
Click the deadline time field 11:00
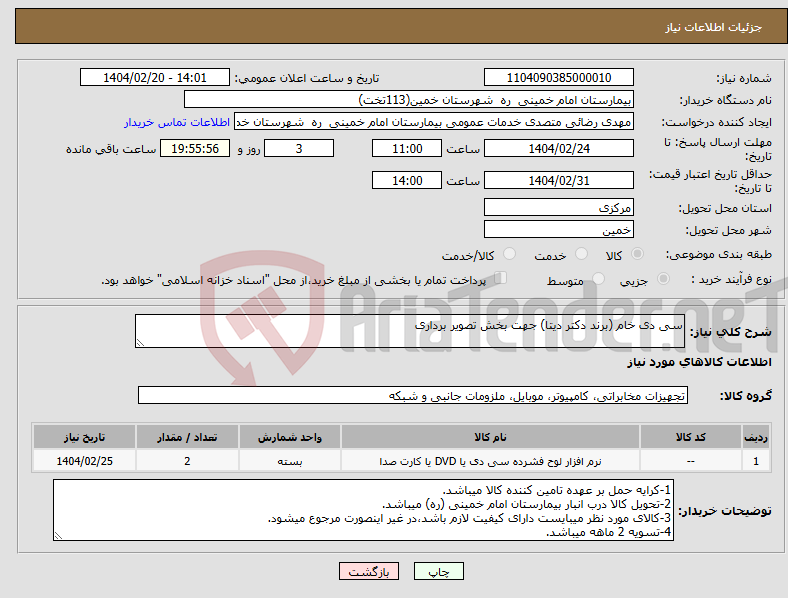click(407, 148)
